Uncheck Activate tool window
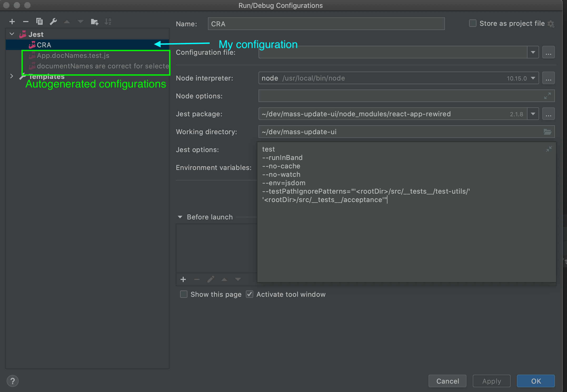Viewport: 567px width, 392px height. point(249,294)
